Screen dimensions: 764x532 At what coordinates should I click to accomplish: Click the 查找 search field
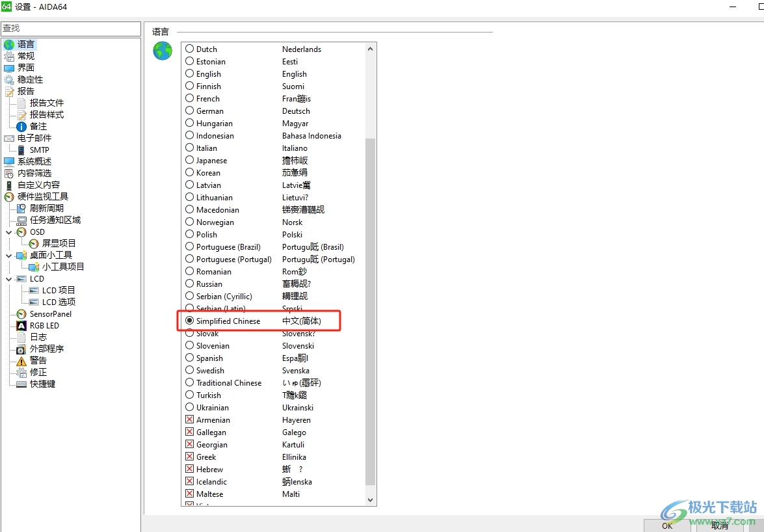pyautogui.click(x=71, y=29)
